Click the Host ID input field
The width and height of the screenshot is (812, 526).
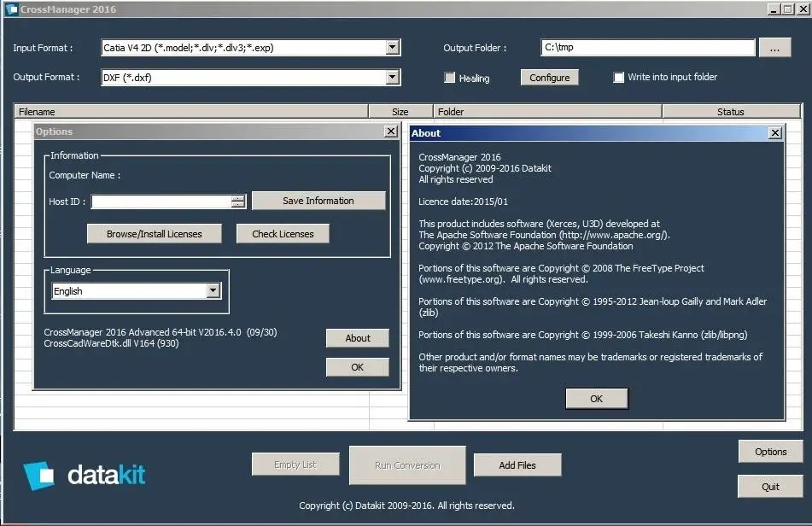point(161,202)
